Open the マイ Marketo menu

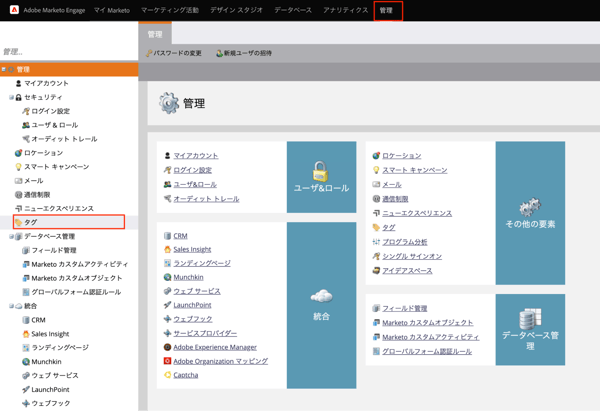(112, 10)
